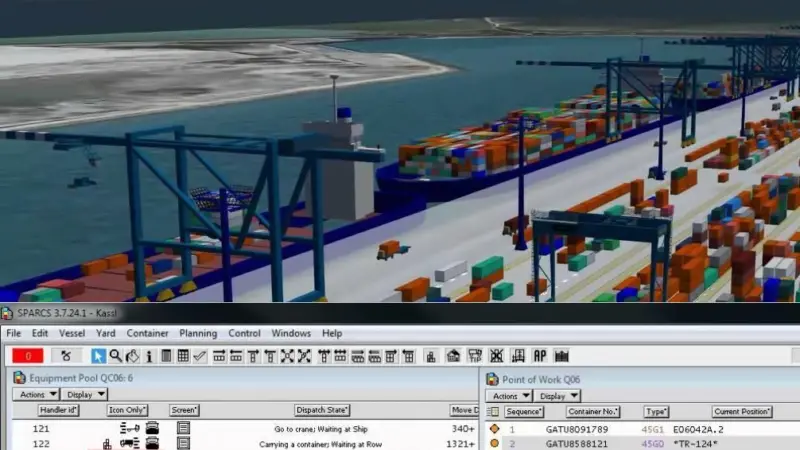
Task: Click the four-arrows expand toolbar icon
Action: pos(287,356)
